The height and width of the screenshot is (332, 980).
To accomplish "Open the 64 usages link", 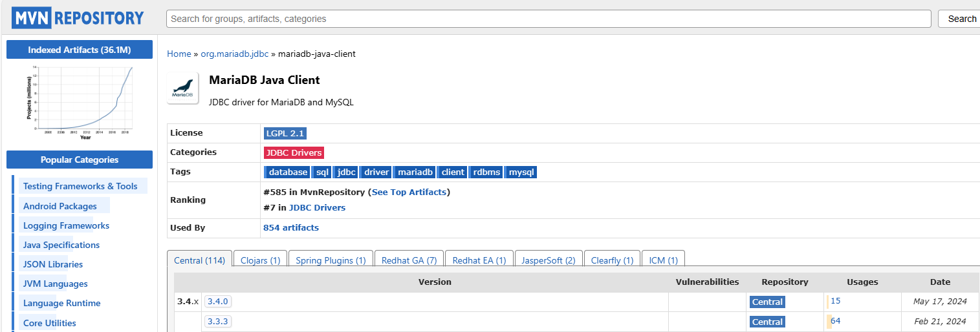I will (x=836, y=320).
